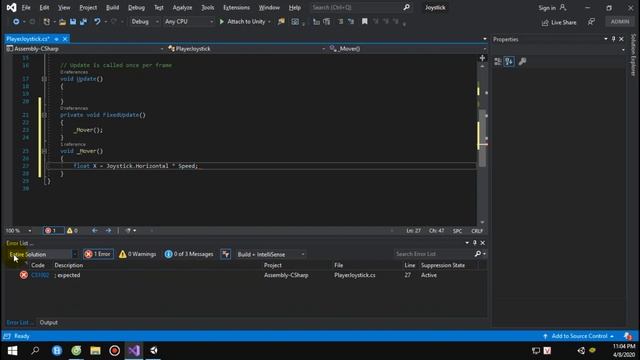The height and width of the screenshot is (360, 640).
Task: Click the search magnifier in title bar
Action: (x=407, y=7)
